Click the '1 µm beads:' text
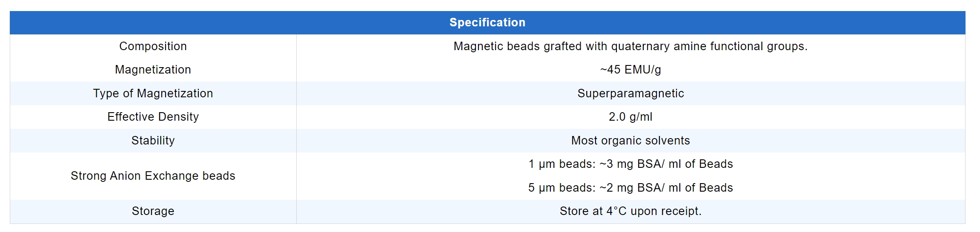 tap(562, 164)
